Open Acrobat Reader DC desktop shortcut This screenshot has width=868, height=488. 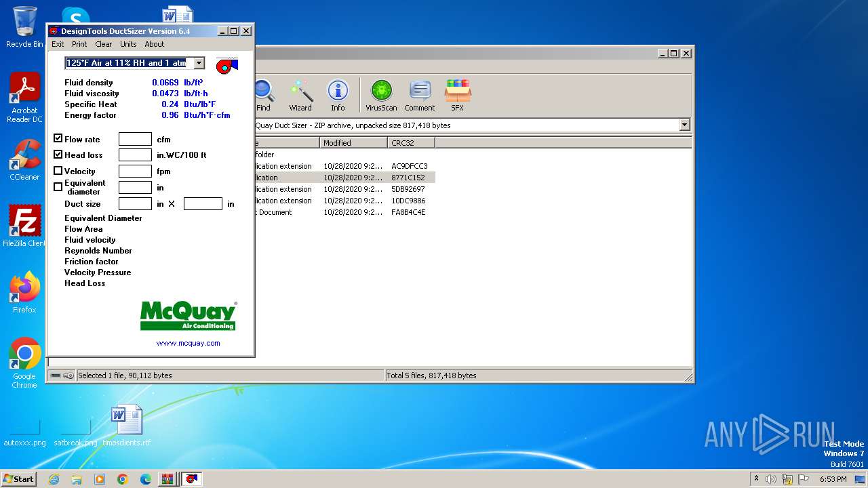tap(24, 98)
